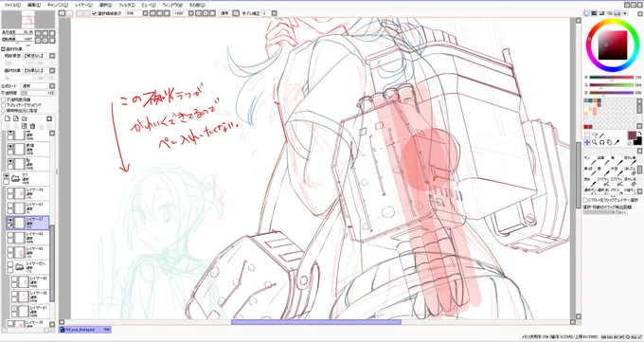Toggle visibility of レイヤー47
This screenshot has width=644, height=342.
coord(10,206)
